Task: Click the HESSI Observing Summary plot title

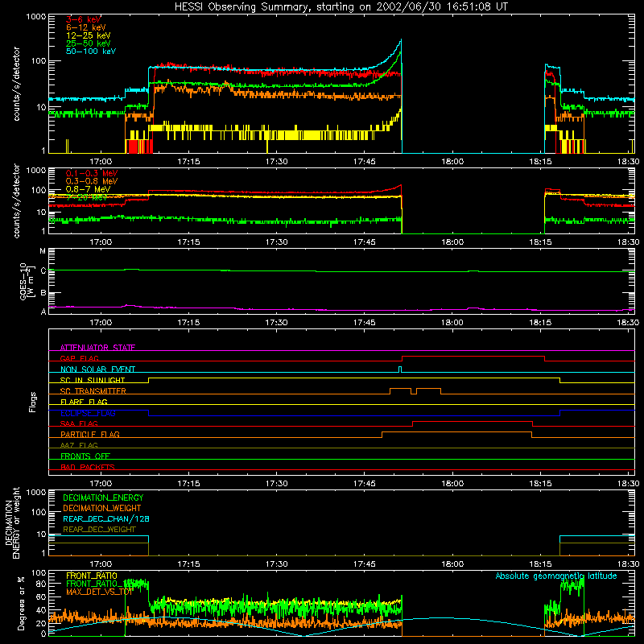Action: point(341,7)
